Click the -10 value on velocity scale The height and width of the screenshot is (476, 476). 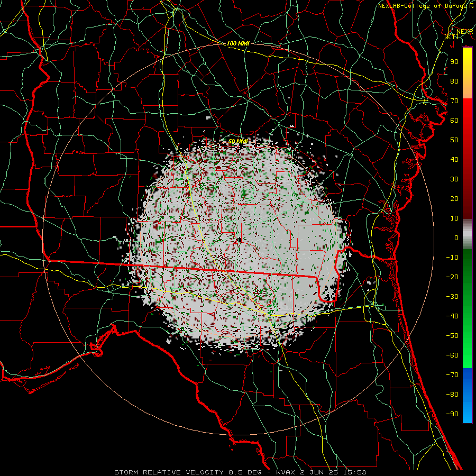coord(452,258)
